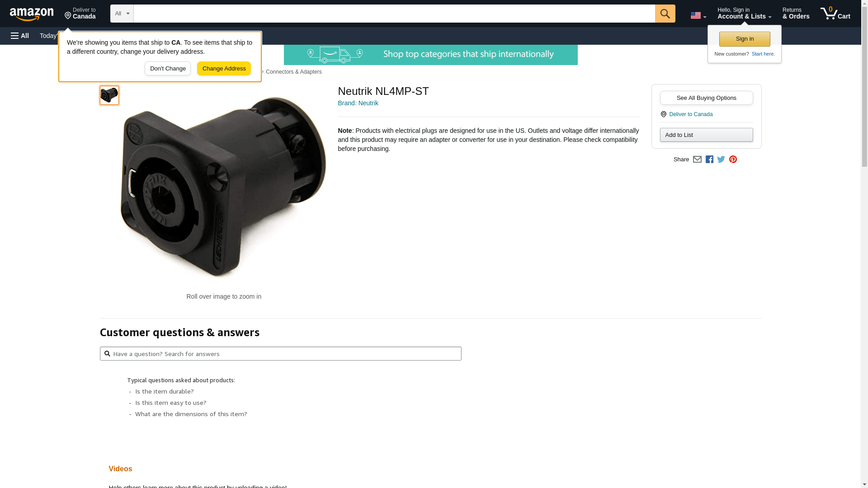This screenshot has width=868, height=488.
Task: Share product via email icon
Action: pos(697,160)
